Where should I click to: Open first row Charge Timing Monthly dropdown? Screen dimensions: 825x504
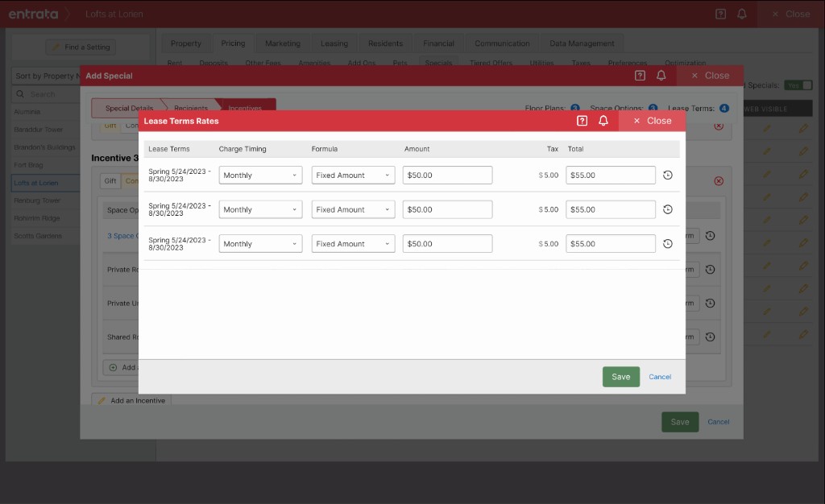pos(260,175)
